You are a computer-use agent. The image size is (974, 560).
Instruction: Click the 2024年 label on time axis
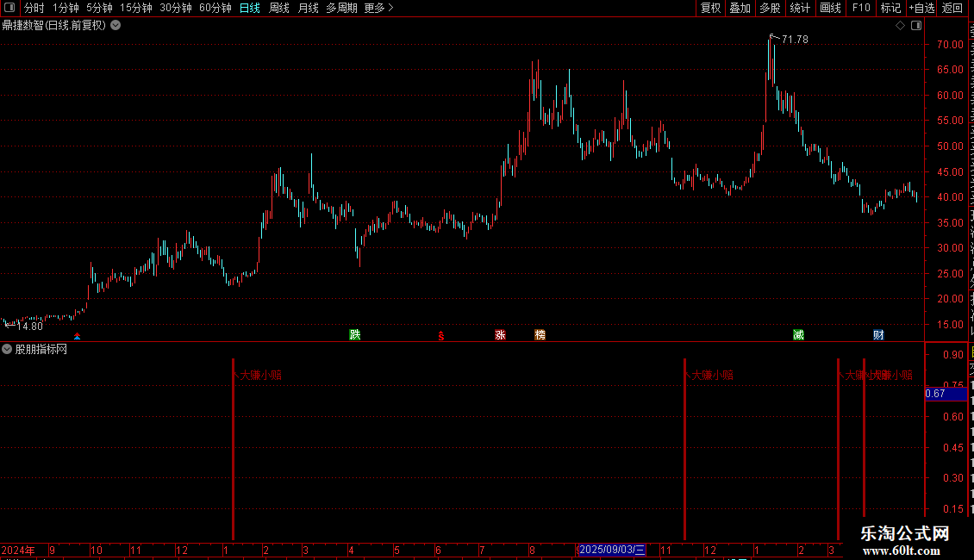tap(18, 550)
